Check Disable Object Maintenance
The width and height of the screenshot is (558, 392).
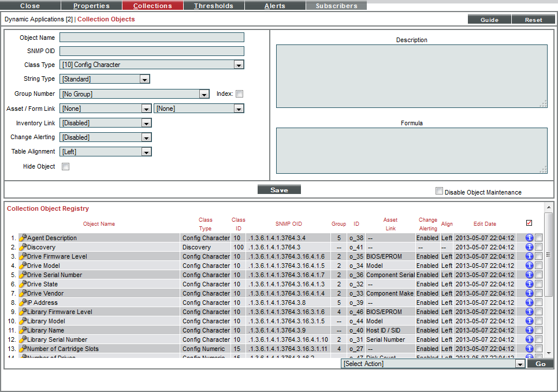(x=439, y=191)
